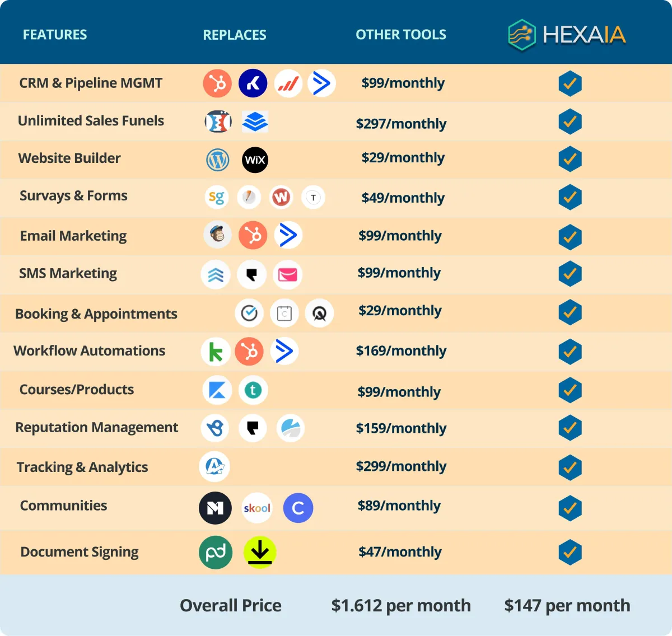Screen dimensions: 672x636
Task: Click the '$47/monthly' price
Action: tap(400, 552)
